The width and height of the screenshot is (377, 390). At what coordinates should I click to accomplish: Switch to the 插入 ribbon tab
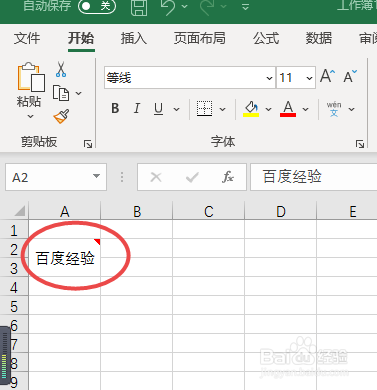(x=134, y=38)
